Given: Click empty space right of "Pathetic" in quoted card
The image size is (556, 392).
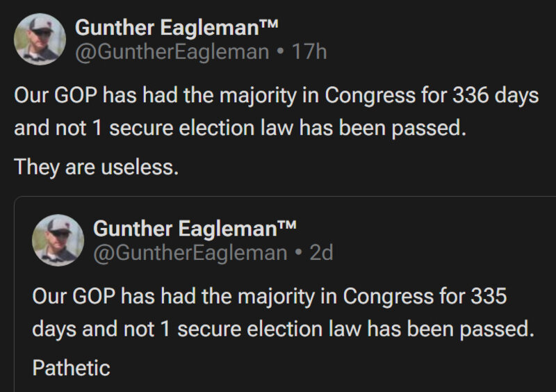Looking at the screenshot, I should click(313, 367).
